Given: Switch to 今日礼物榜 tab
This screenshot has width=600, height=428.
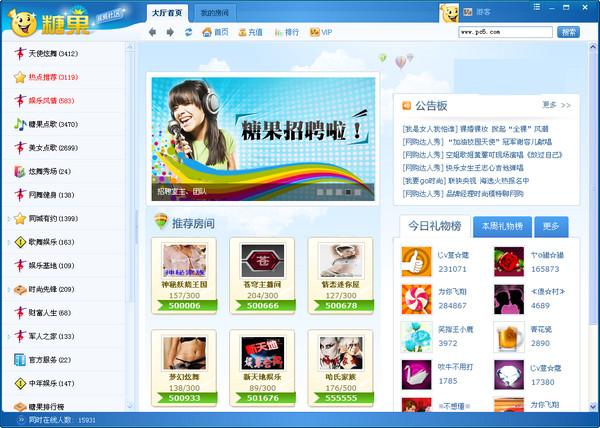Looking at the screenshot, I should click(x=435, y=226).
